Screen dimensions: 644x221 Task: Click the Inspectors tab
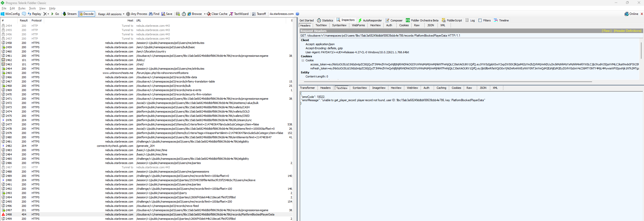point(346,20)
